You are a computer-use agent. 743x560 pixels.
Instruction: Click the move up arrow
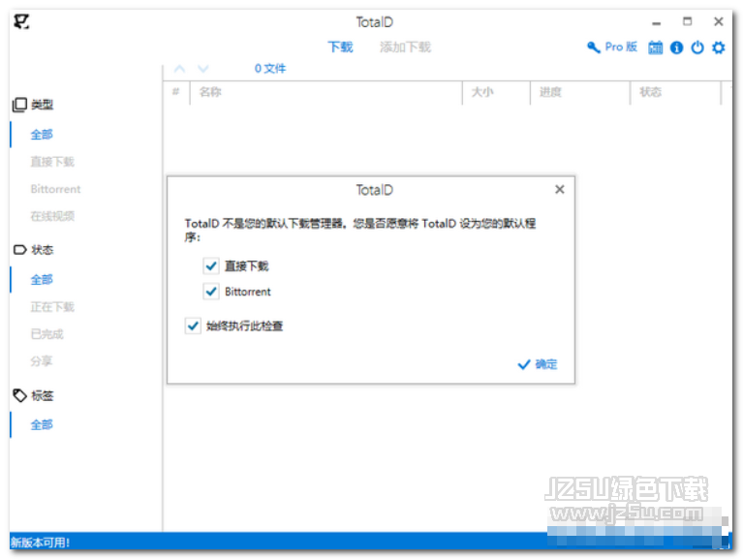[179, 69]
